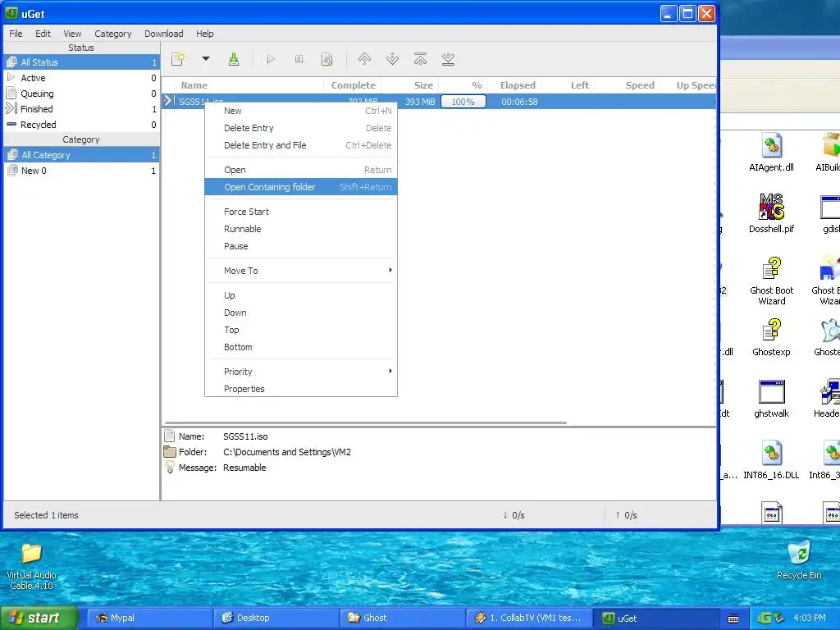The image size is (840, 630).
Task: Switch to Ghost taskbar button
Action: tap(402, 618)
